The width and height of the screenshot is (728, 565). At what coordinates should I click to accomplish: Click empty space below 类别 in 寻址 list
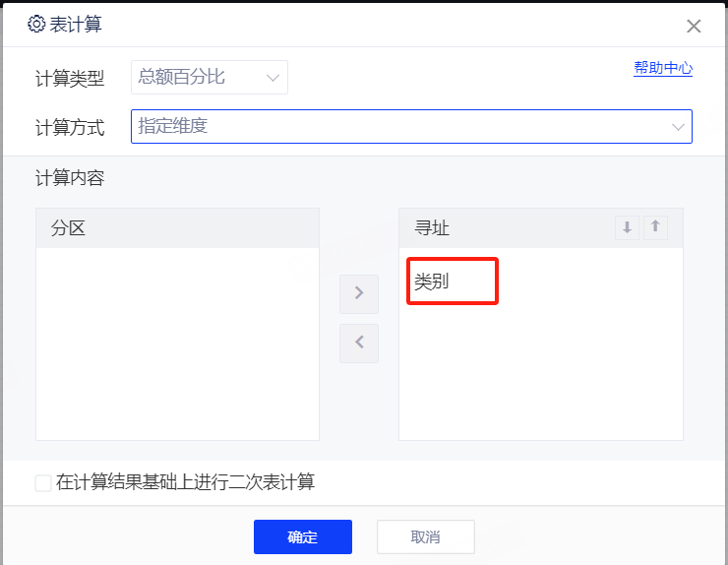click(540, 374)
